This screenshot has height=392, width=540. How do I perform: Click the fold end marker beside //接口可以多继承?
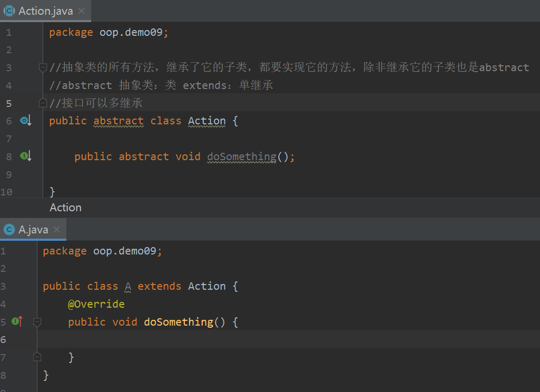[x=43, y=103]
